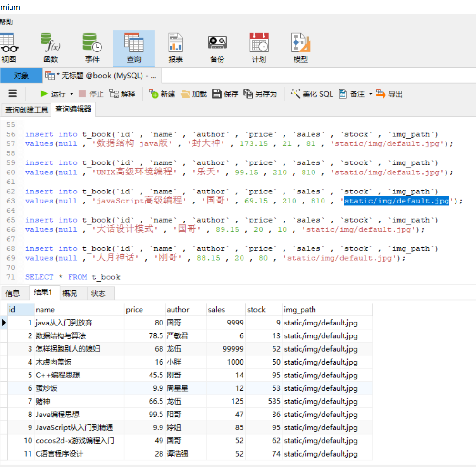Click the text '数据结构 java版' on line 57
Image resolution: width=476 pixels, height=467 pixels.
point(132,143)
